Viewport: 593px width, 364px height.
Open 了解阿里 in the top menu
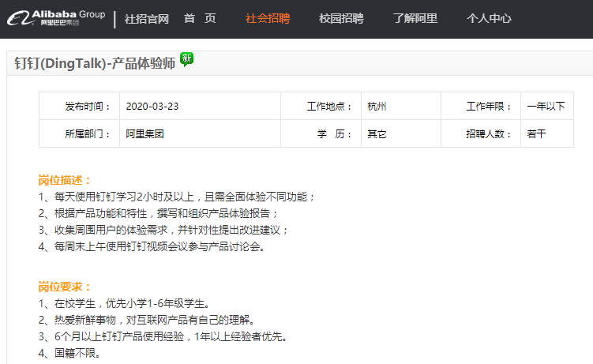tap(415, 18)
